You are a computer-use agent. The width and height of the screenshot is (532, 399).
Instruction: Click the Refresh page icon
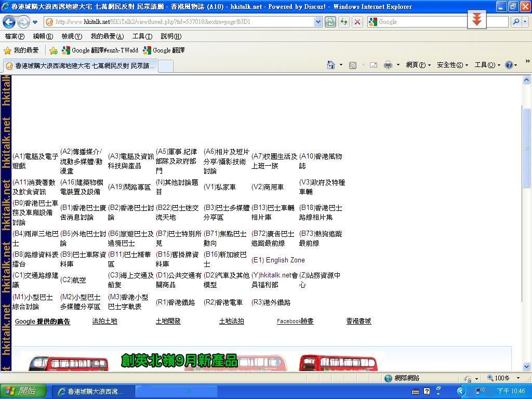[343, 22]
